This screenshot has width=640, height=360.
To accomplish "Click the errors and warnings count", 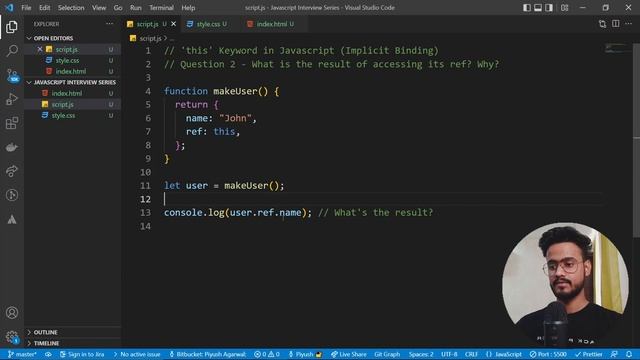I will [x=267, y=354].
